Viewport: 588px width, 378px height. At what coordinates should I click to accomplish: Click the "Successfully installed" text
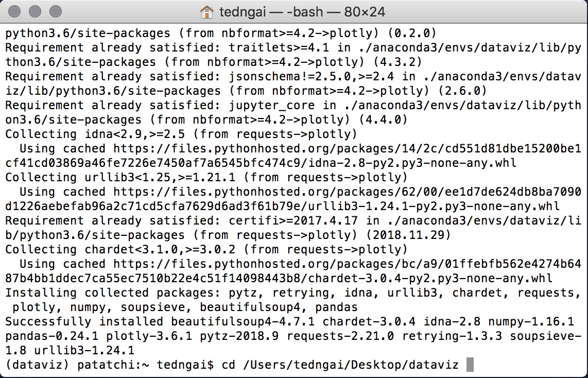tap(84, 322)
